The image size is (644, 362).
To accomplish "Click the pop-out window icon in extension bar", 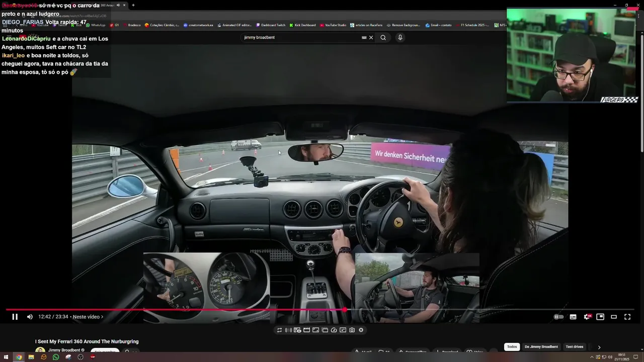I will [325, 330].
